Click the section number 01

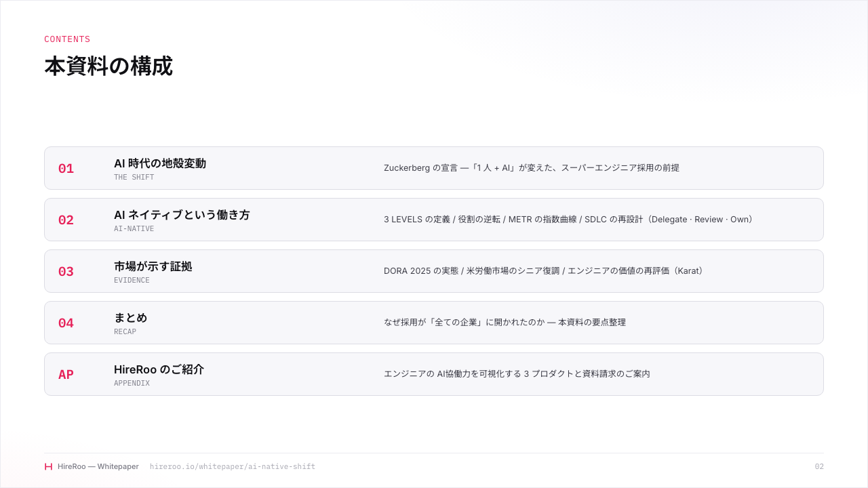click(x=66, y=169)
